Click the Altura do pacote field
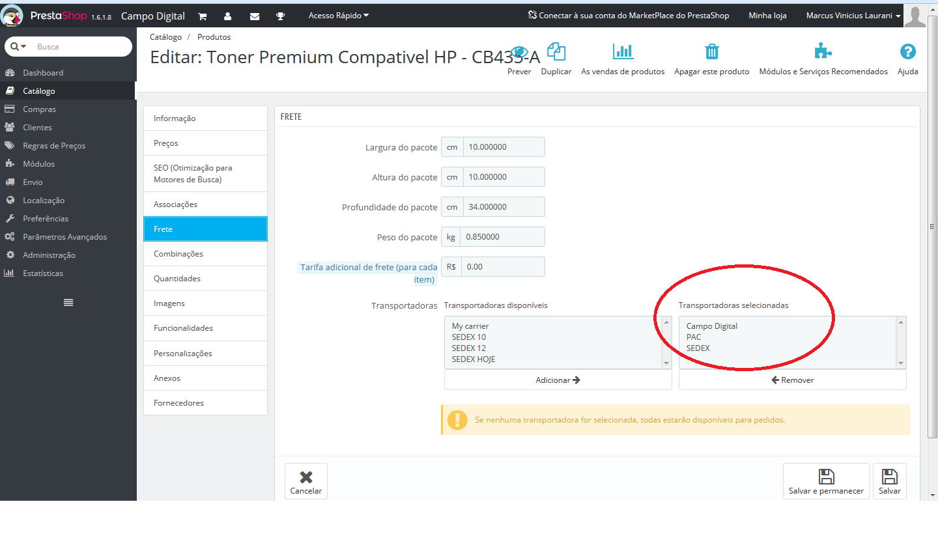 click(504, 177)
